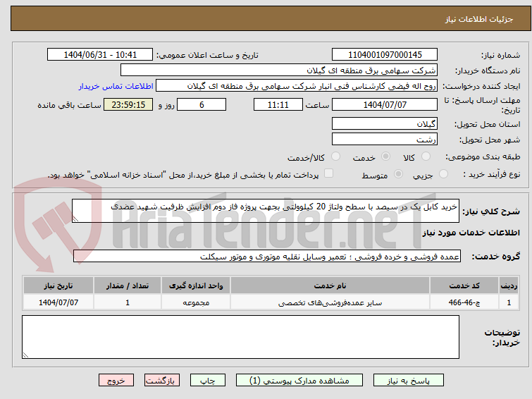Click the شماره نیاز number field
Screen dimensions: 532x399
(385, 55)
